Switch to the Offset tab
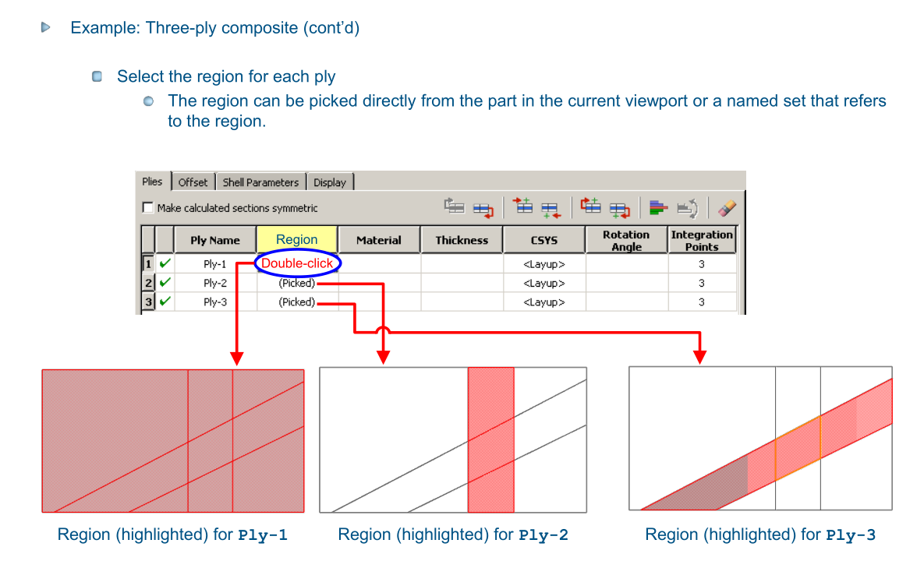This screenshot has width=924, height=568. coord(193,182)
